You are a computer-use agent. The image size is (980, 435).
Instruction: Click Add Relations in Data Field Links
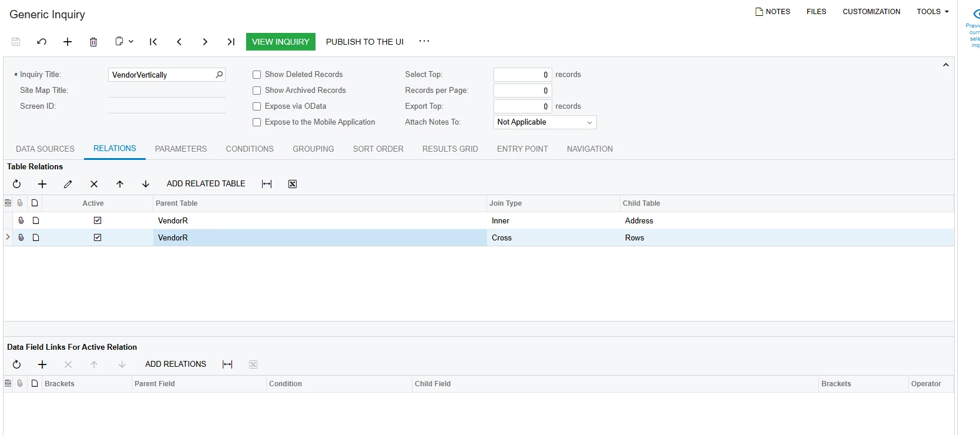(176, 364)
